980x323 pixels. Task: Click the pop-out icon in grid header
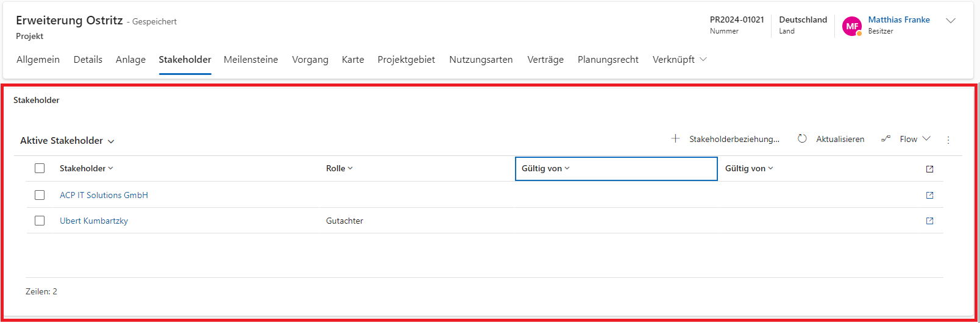click(x=929, y=169)
